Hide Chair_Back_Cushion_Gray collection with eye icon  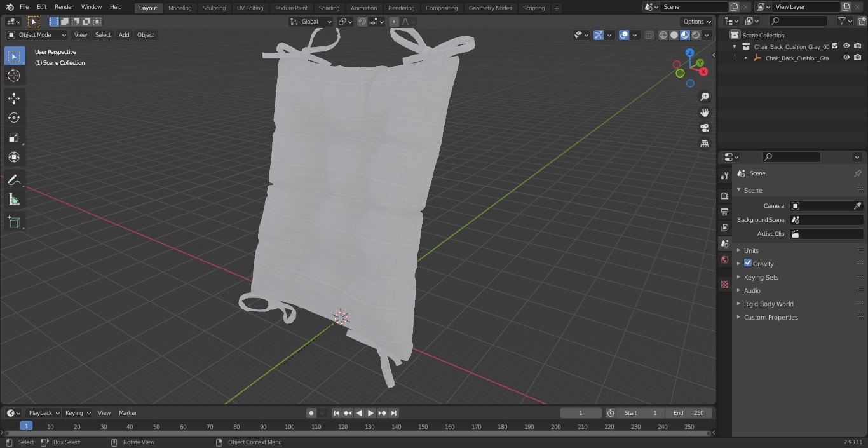click(x=846, y=46)
